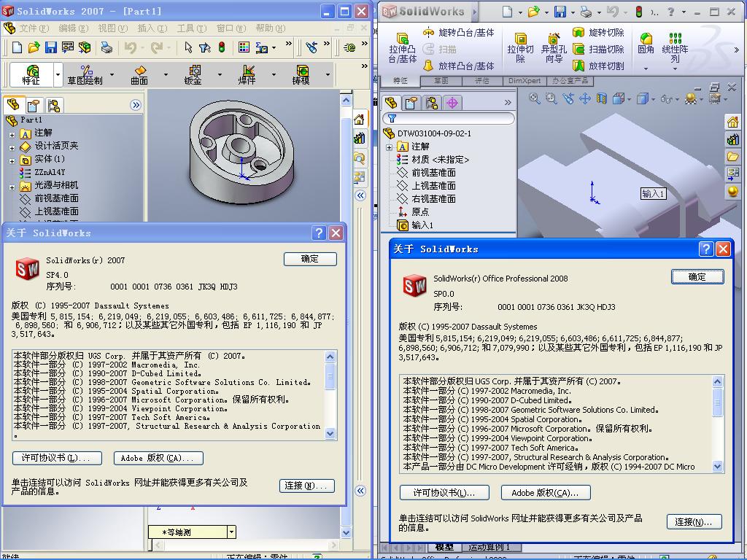Open the 铸模 mold toolbar button
The height and width of the screenshot is (560, 747).
tap(301, 75)
